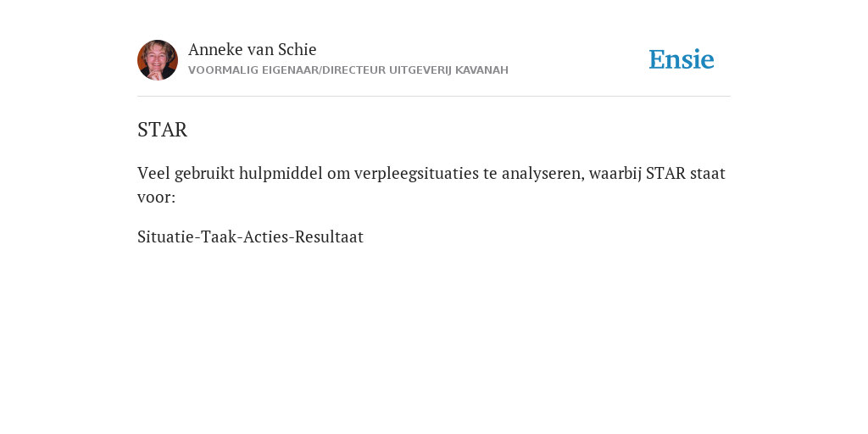Image resolution: width=868 pixels, height=434 pixels.
Task: Click 'KAVANAH' in the author subtitle
Action: (481, 70)
